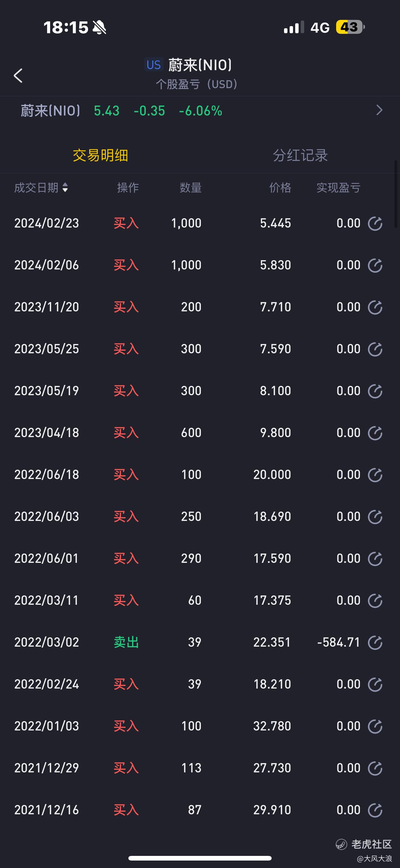
Task: Tap share icon on 2023/04/18 trade
Action: click(x=375, y=433)
